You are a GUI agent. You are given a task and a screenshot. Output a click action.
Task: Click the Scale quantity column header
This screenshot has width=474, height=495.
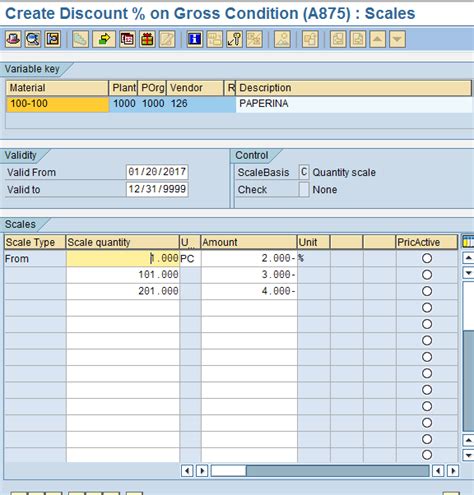point(123,242)
